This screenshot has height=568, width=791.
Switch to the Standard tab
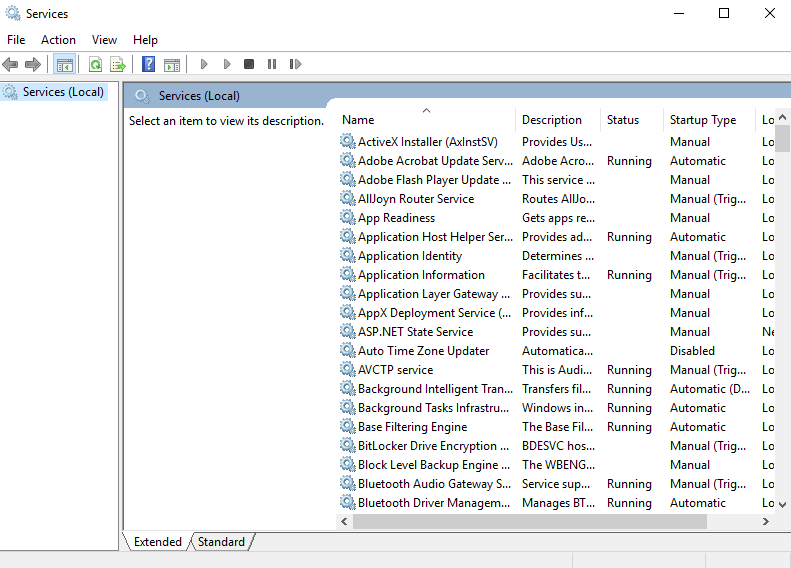(221, 542)
